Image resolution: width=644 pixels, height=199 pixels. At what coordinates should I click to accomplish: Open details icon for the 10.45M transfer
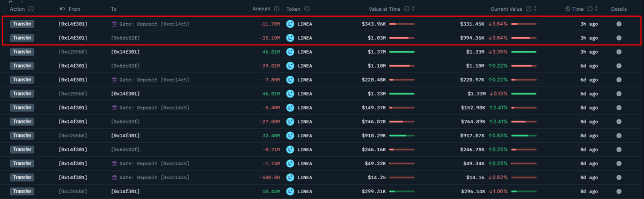click(x=619, y=191)
